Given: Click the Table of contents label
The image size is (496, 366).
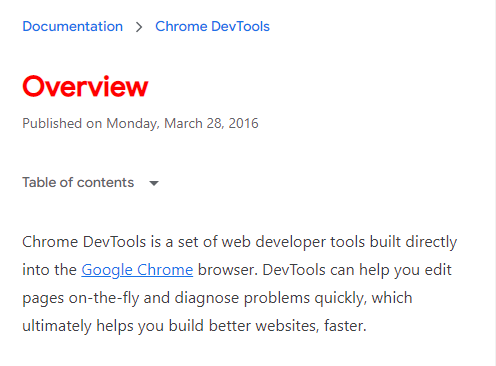Looking at the screenshot, I should coord(78,182).
